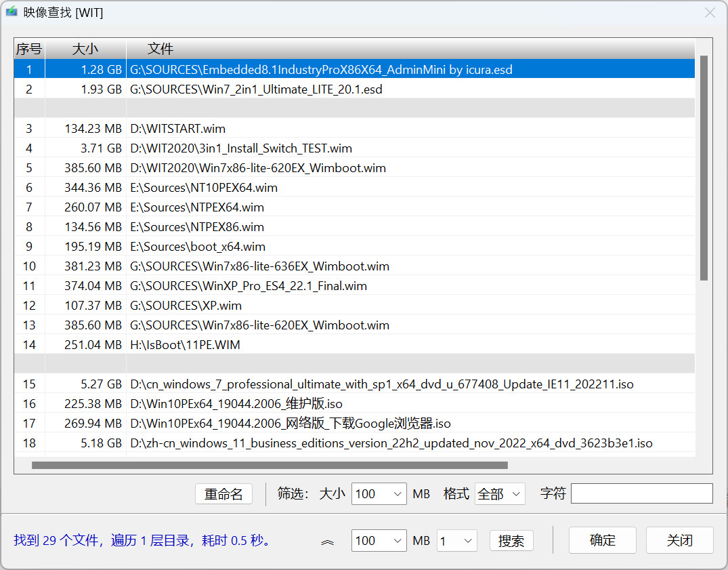
Task: Click row number 14 cell
Action: click(29, 345)
